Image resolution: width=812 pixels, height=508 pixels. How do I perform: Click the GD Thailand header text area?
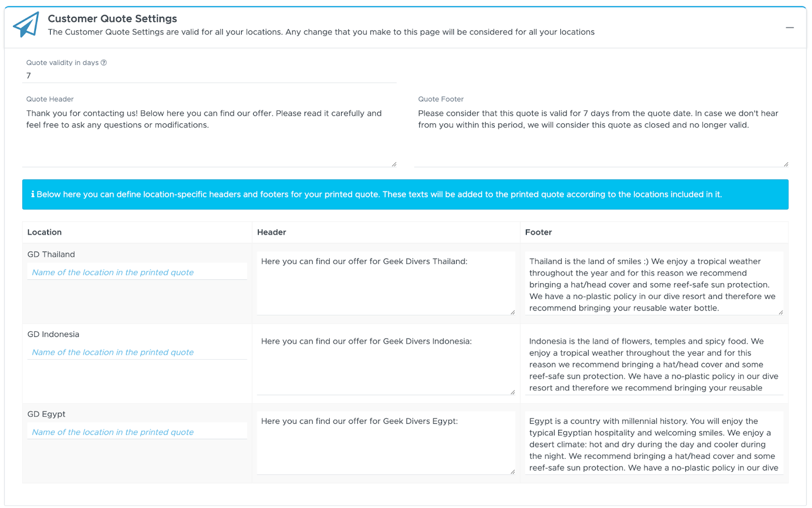point(386,283)
